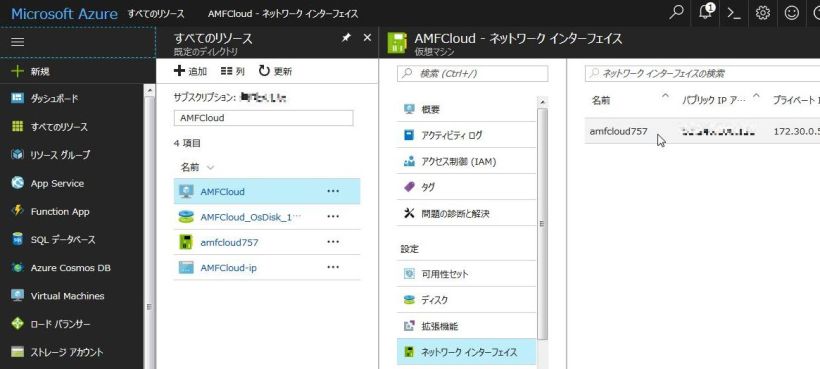The height and width of the screenshot is (369, 820).
Task: Open the ellipsis menu for AMFCloud-ip
Action: pyautogui.click(x=333, y=267)
